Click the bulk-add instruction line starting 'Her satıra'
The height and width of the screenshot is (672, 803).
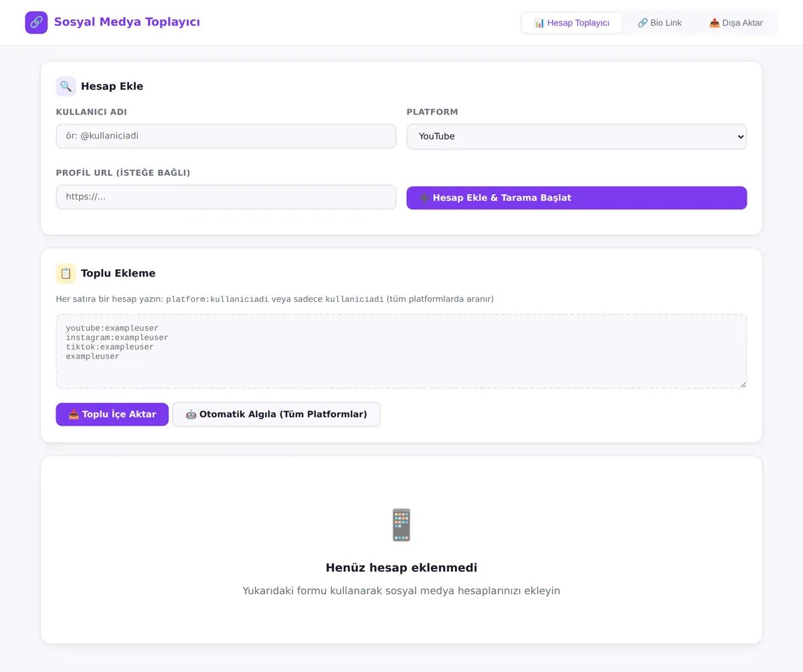275,299
